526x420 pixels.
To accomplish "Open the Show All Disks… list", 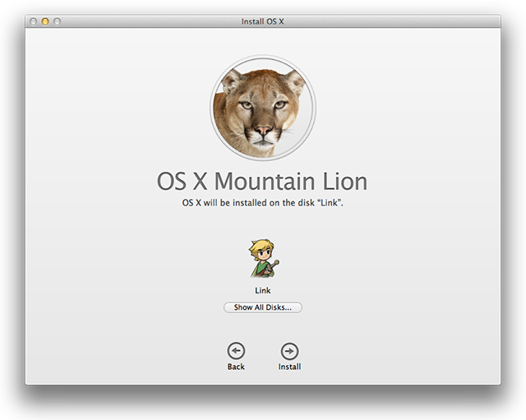I will 263,307.
